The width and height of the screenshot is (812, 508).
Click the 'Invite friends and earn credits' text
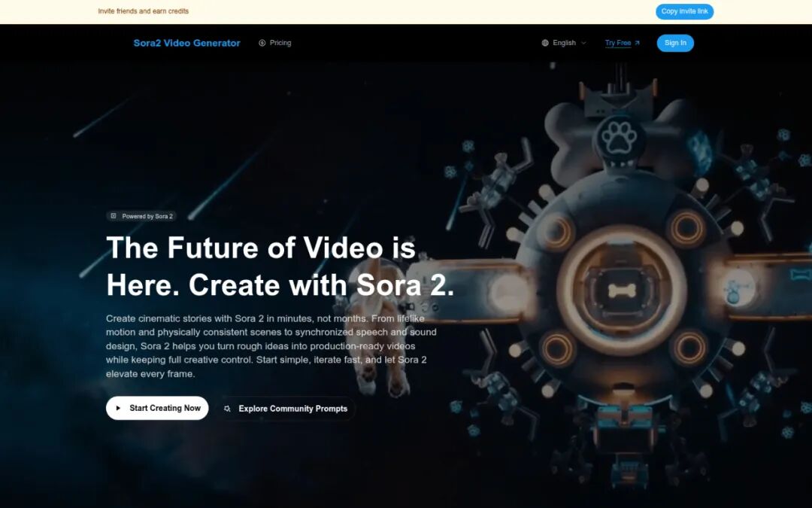click(x=144, y=11)
